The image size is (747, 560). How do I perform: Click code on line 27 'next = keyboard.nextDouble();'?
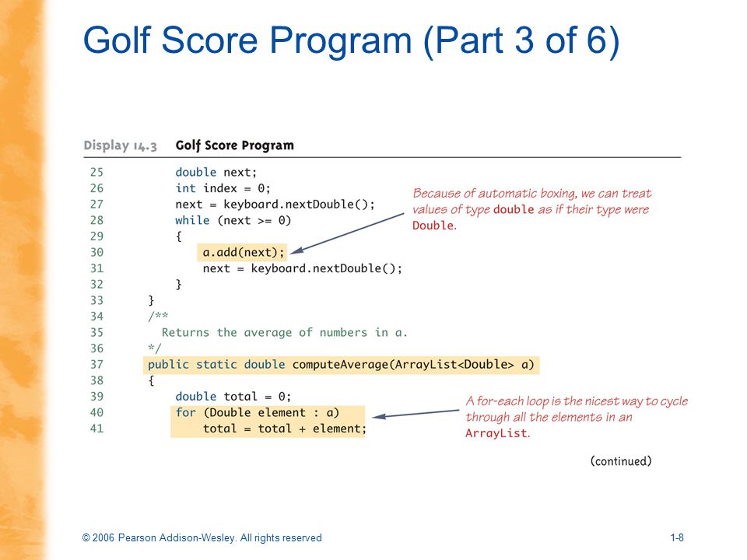pos(275,205)
